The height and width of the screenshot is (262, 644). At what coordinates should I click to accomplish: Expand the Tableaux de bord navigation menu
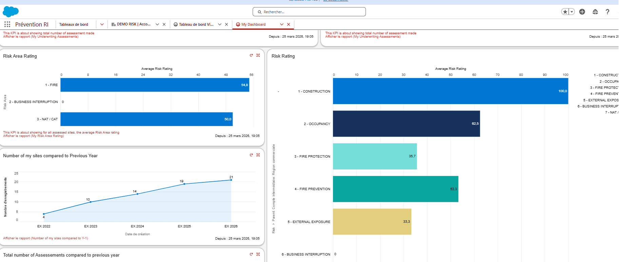[102, 24]
